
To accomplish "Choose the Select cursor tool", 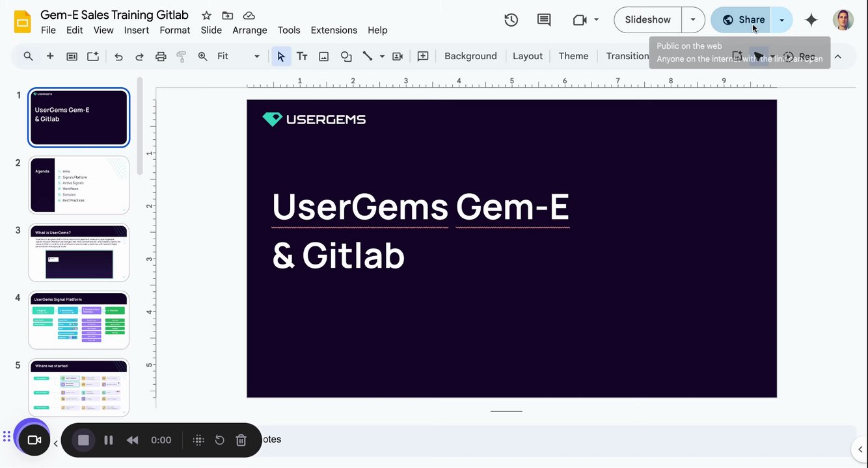I will click(281, 57).
